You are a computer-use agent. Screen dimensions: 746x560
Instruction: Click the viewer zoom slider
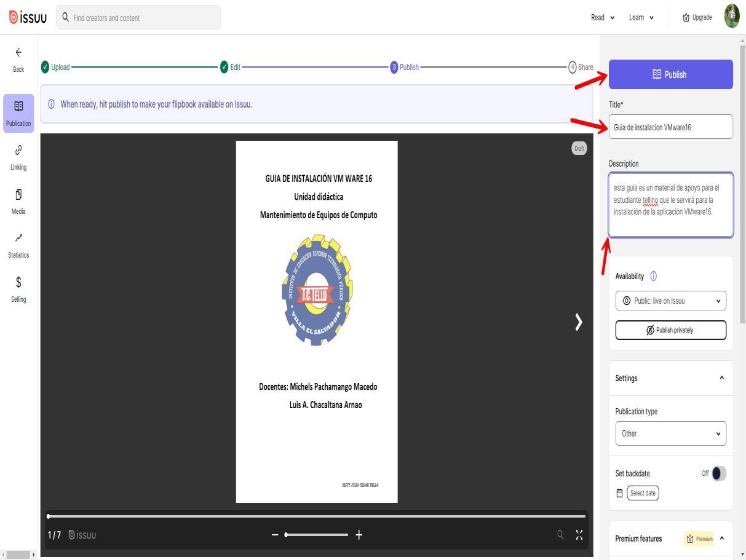click(316, 535)
